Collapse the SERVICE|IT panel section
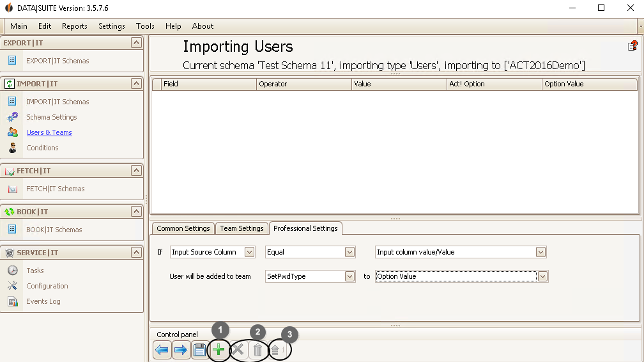The height and width of the screenshot is (362, 644). pyautogui.click(x=136, y=252)
